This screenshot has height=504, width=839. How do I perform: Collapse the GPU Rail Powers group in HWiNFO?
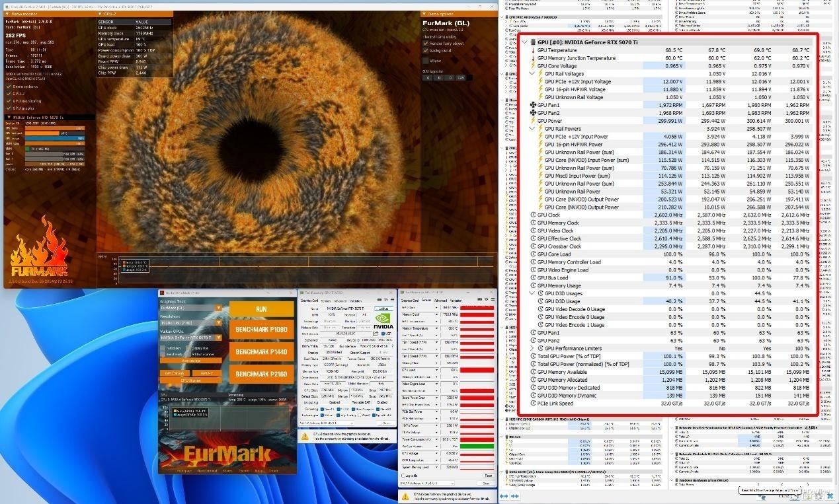pos(532,128)
